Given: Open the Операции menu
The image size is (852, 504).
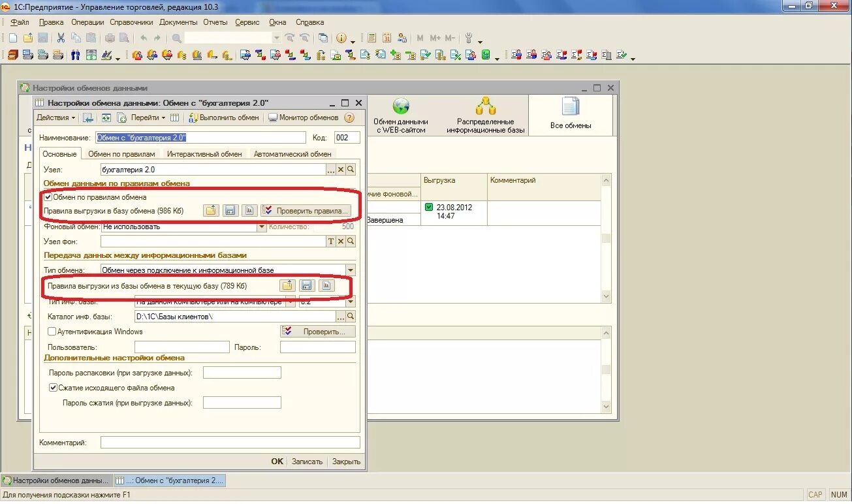Looking at the screenshot, I should point(87,22).
